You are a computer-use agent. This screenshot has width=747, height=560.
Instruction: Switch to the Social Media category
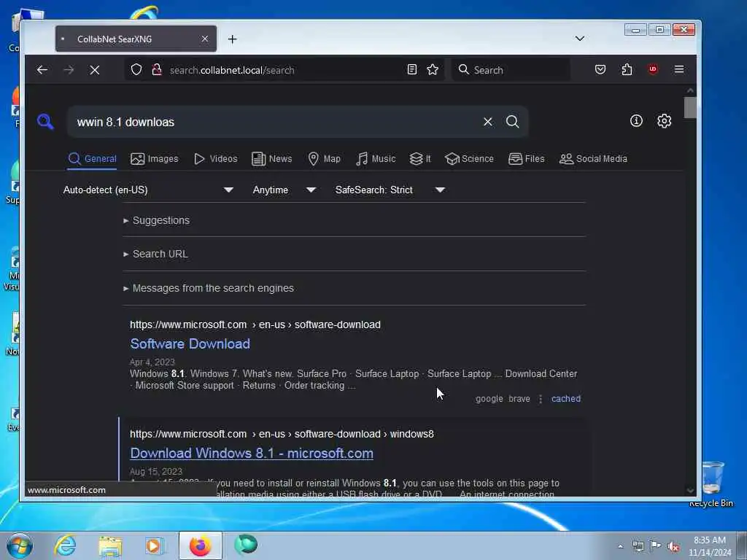tap(593, 159)
